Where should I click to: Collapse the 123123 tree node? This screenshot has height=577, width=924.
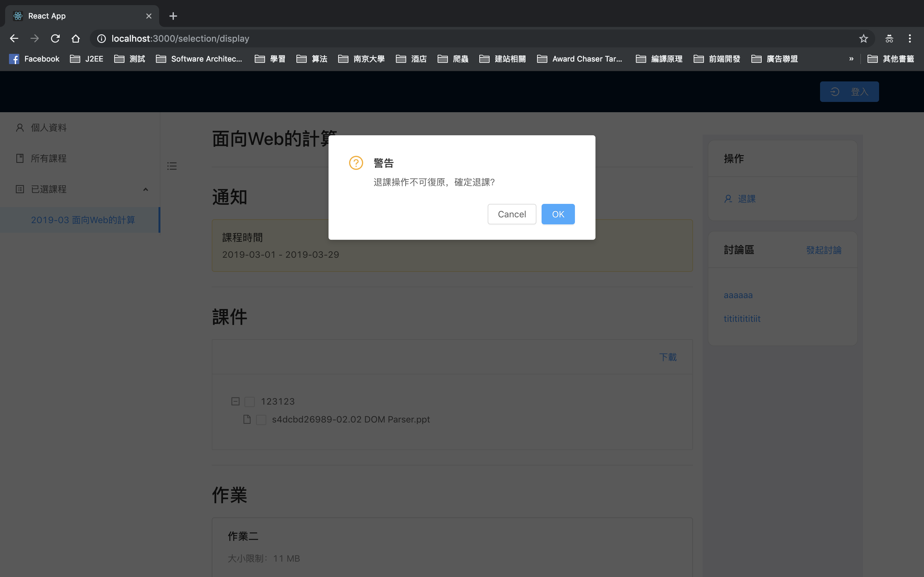235,401
